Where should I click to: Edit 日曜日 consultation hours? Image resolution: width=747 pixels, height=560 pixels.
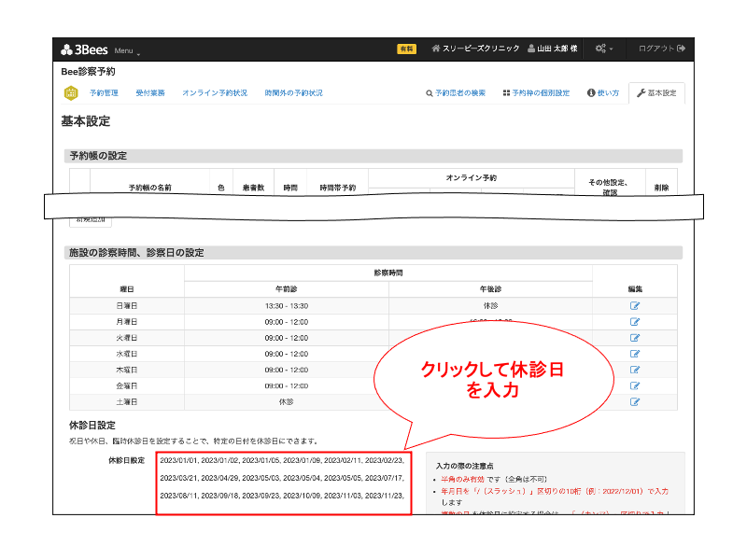(635, 306)
